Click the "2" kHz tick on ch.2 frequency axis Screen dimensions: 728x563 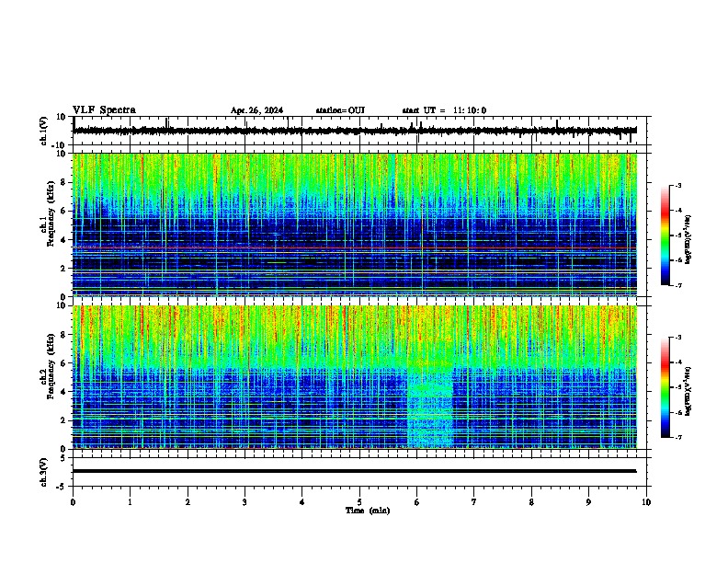pos(63,420)
